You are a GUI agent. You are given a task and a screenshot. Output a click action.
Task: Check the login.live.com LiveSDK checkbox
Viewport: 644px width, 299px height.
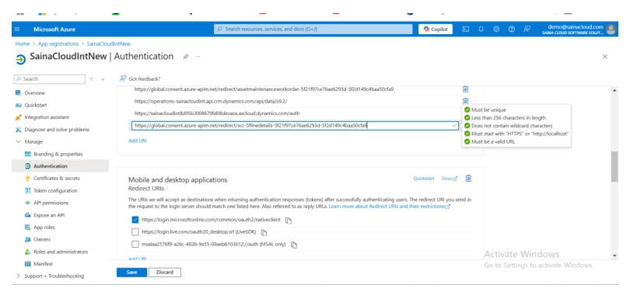pyautogui.click(x=135, y=231)
